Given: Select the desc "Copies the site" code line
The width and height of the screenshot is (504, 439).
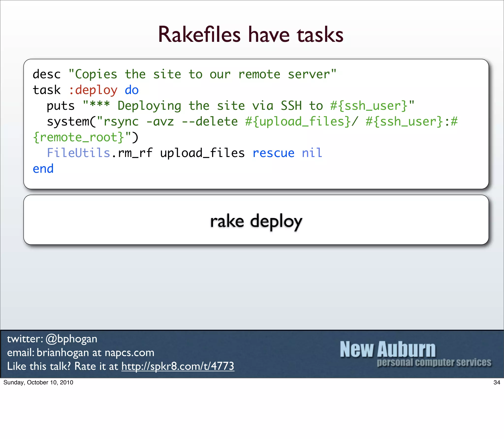Looking at the screenshot, I should (184, 74).
